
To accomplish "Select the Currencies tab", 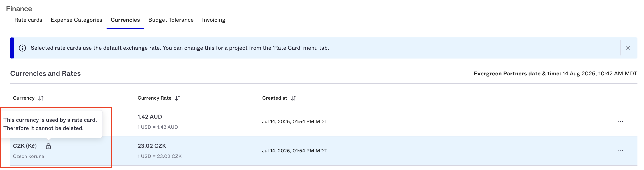I will click(x=125, y=20).
